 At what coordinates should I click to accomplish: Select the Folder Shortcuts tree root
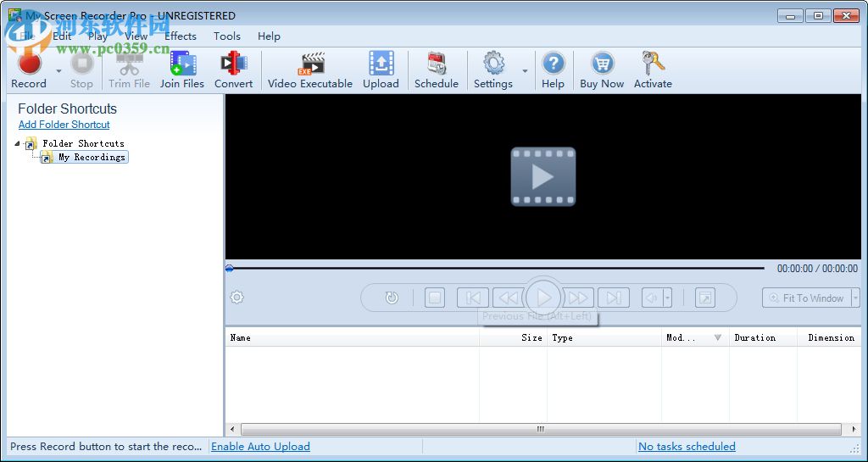pos(84,143)
